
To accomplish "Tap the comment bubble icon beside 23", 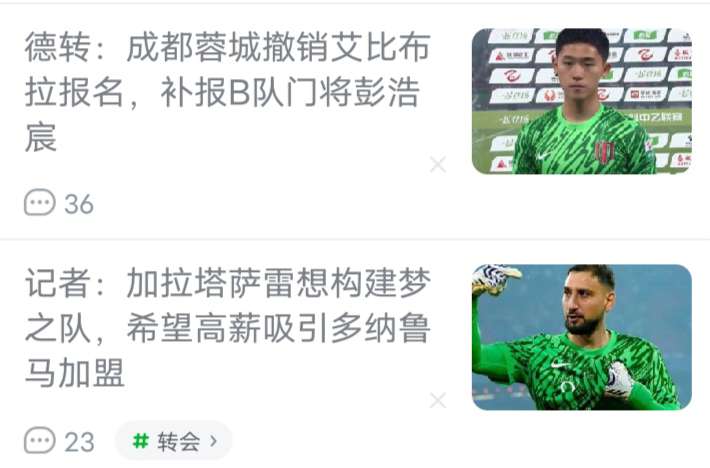I will pyautogui.click(x=40, y=440).
